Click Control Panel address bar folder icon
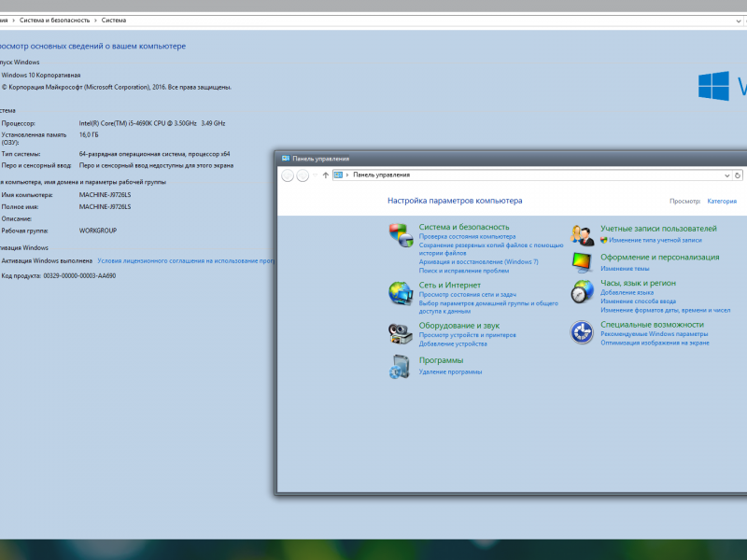This screenshot has width=747, height=560. pos(338,175)
